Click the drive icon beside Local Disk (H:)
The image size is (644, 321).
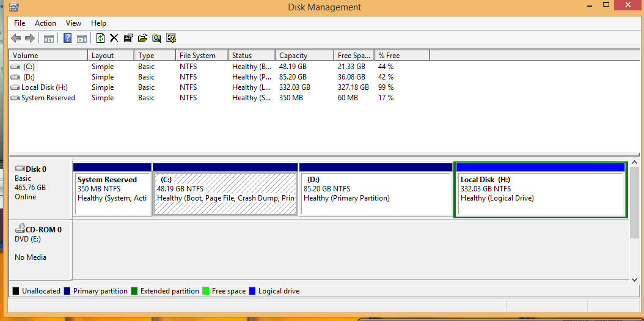pyautogui.click(x=15, y=87)
